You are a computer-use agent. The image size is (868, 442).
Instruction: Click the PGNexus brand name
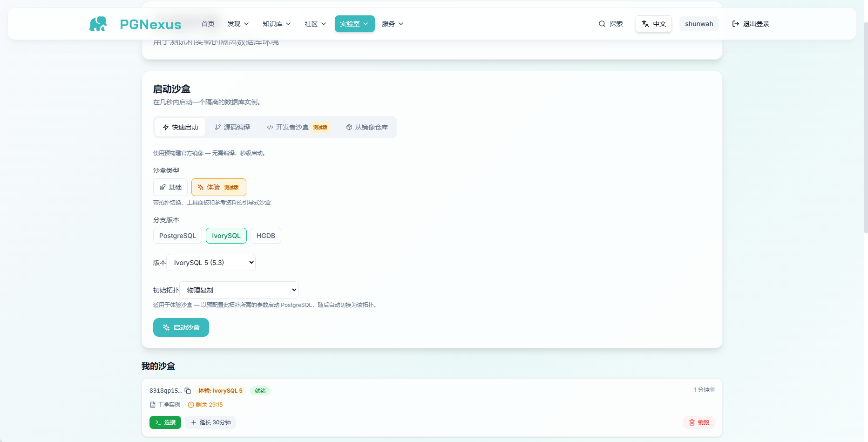150,24
